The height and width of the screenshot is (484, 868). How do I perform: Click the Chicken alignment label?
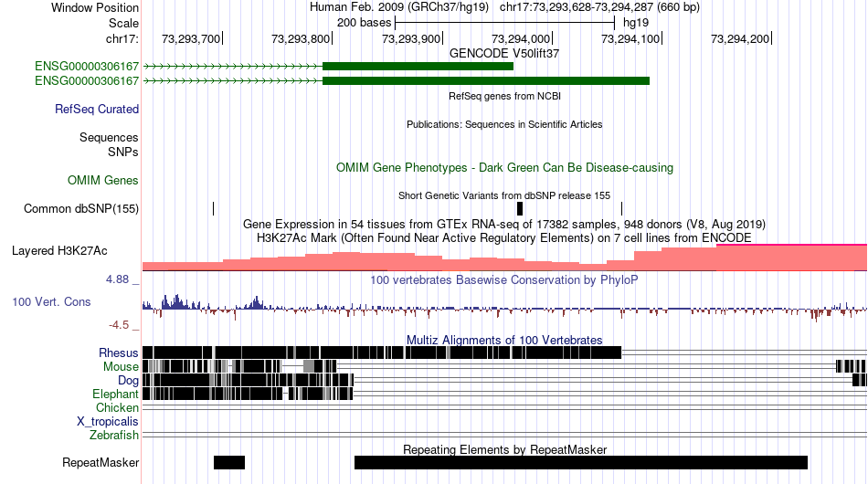117,407
